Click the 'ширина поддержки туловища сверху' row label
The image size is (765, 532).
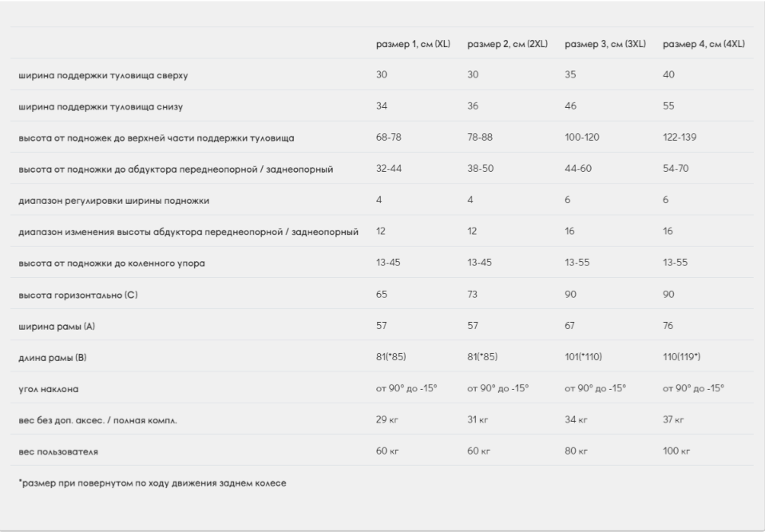[103, 75]
